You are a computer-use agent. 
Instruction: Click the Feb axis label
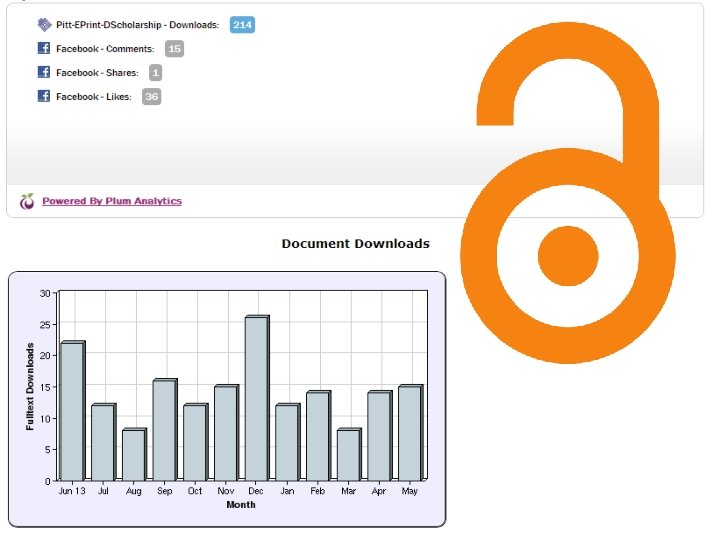coord(317,491)
